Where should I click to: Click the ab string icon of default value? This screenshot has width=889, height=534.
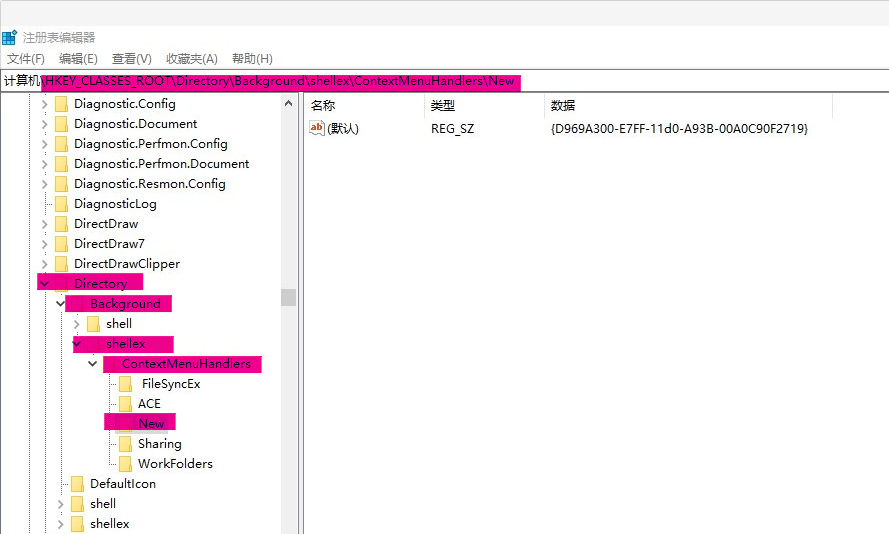317,128
